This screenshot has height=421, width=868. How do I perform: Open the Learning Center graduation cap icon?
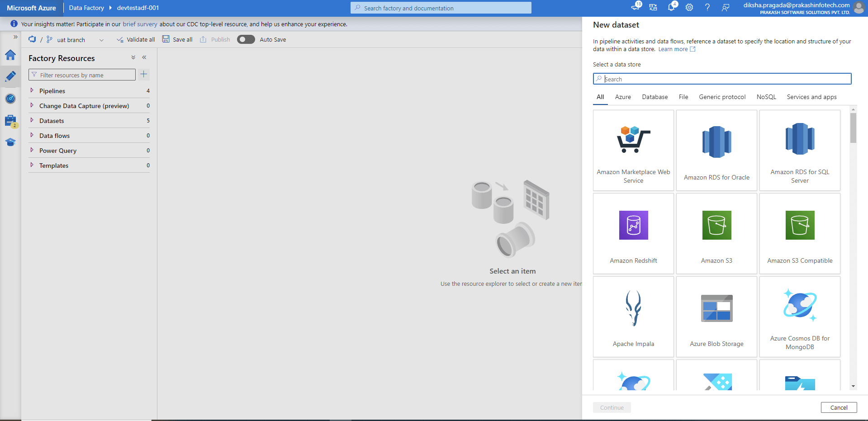click(x=10, y=142)
